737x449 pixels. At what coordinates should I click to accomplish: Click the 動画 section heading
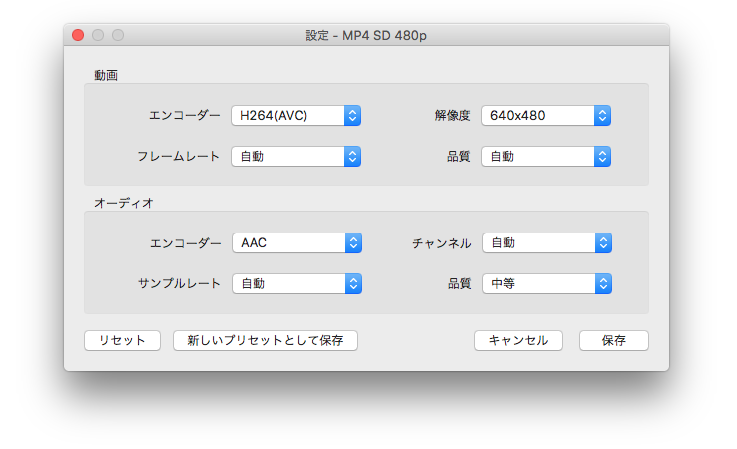[106, 75]
